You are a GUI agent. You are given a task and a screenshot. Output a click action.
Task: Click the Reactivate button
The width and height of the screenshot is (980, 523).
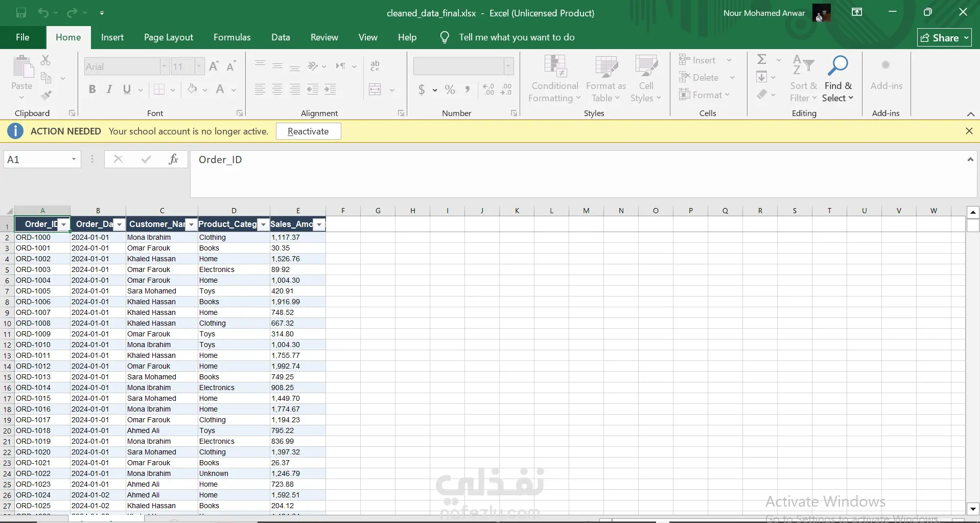point(308,131)
